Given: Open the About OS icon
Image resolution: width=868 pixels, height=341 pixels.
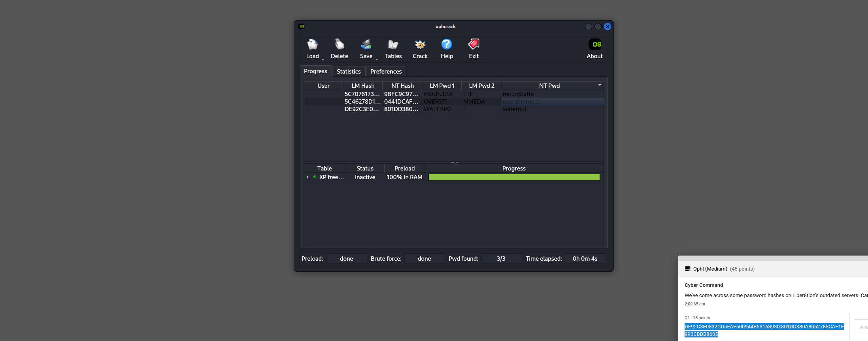Looking at the screenshot, I should pyautogui.click(x=595, y=44).
